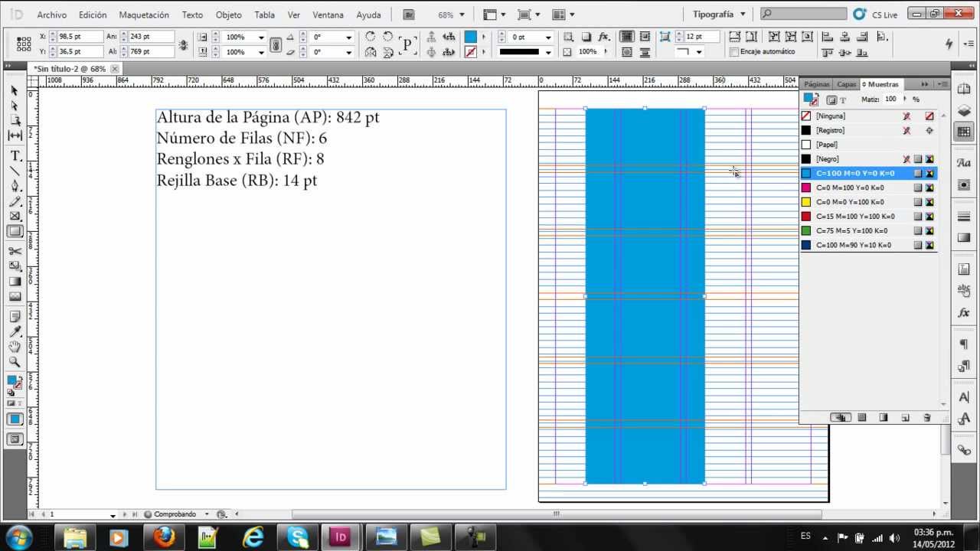The width and height of the screenshot is (980, 551).
Task: Select the Zoom tool
Action: tap(15, 362)
